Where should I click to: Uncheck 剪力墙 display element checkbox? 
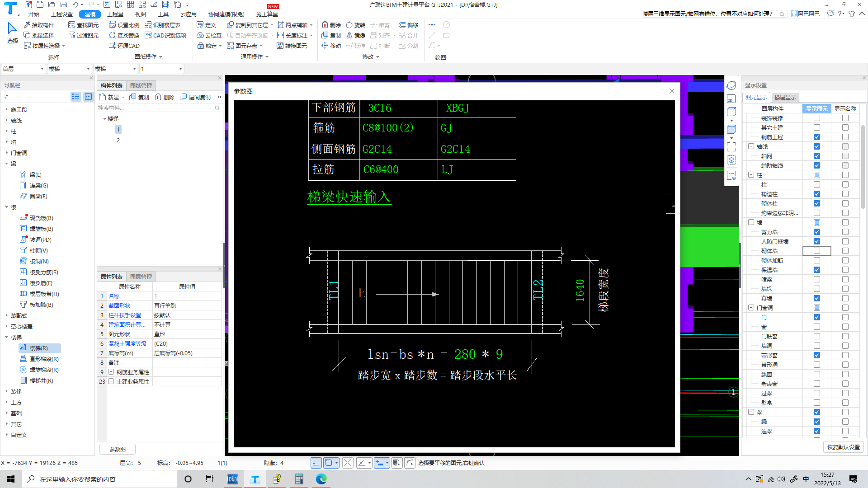(x=817, y=232)
